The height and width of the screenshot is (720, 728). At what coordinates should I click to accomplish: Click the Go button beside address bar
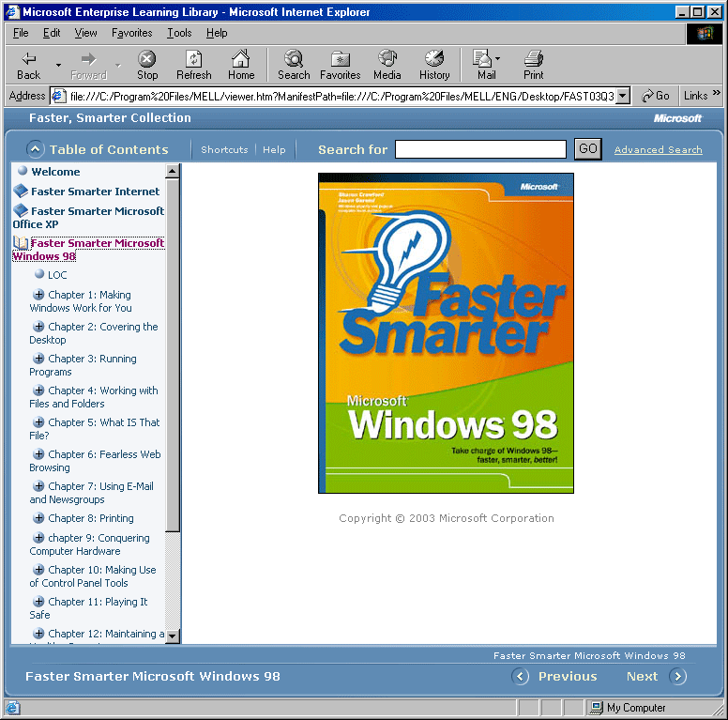pyautogui.click(x=656, y=96)
